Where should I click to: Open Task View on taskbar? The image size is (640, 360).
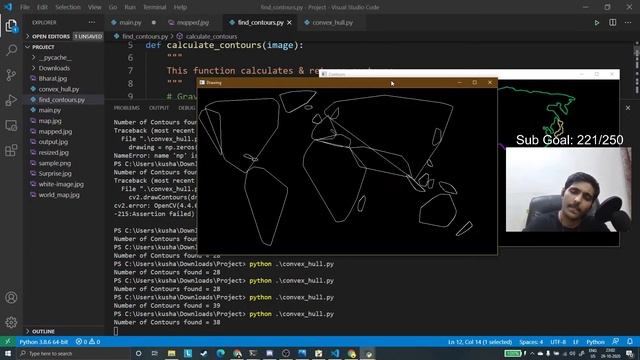coord(155,353)
